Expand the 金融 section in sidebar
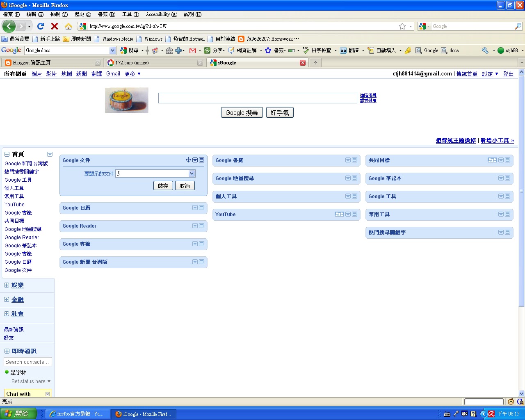Screen dimensions: 525x420 tap(7, 299)
